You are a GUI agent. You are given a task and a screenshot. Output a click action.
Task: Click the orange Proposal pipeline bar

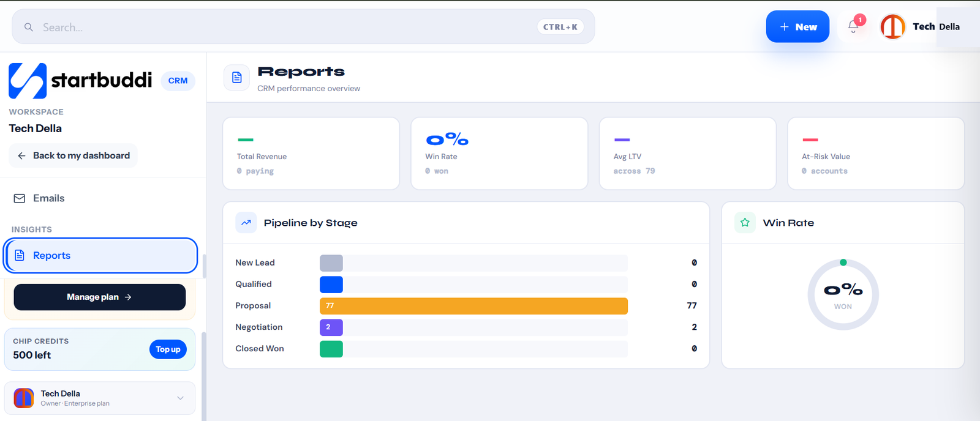(x=473, y=305)
